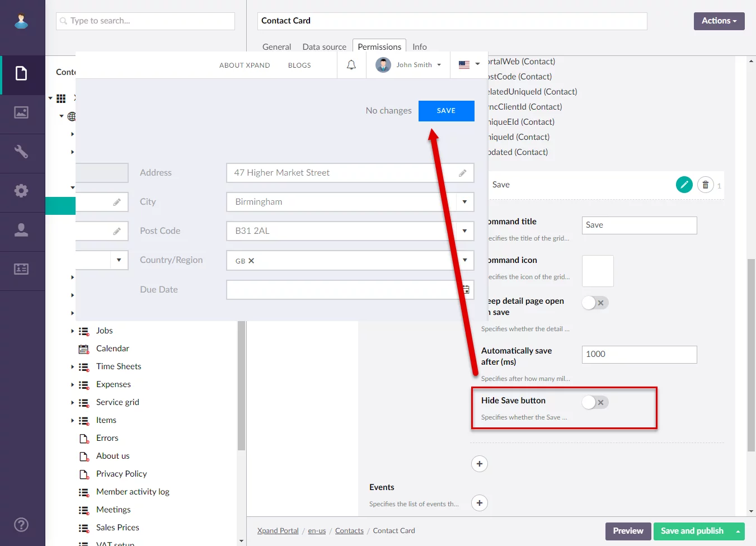
Task: Switch to the Info tab
Action: tap(419, 47)
